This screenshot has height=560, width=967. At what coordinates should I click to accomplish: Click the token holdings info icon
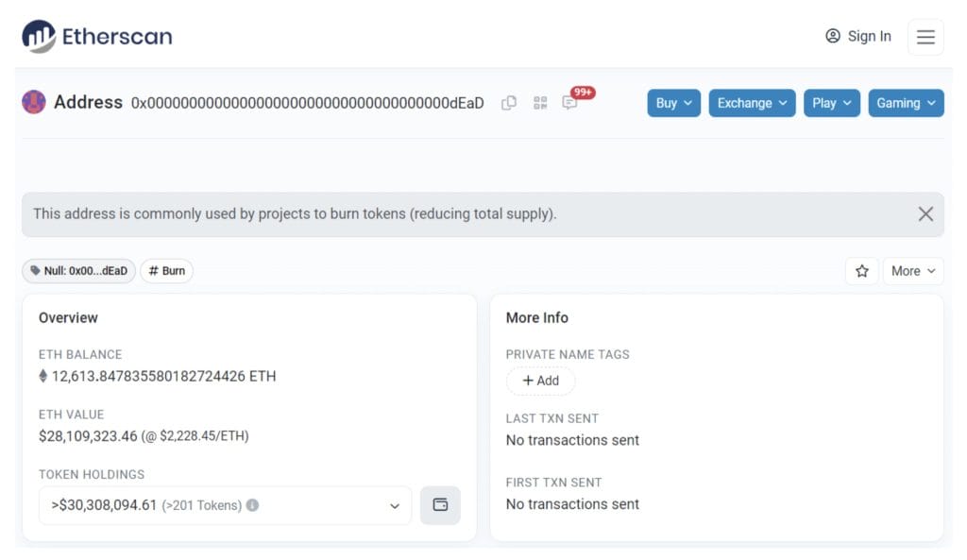pyautogui.click(x=252, y=505)
